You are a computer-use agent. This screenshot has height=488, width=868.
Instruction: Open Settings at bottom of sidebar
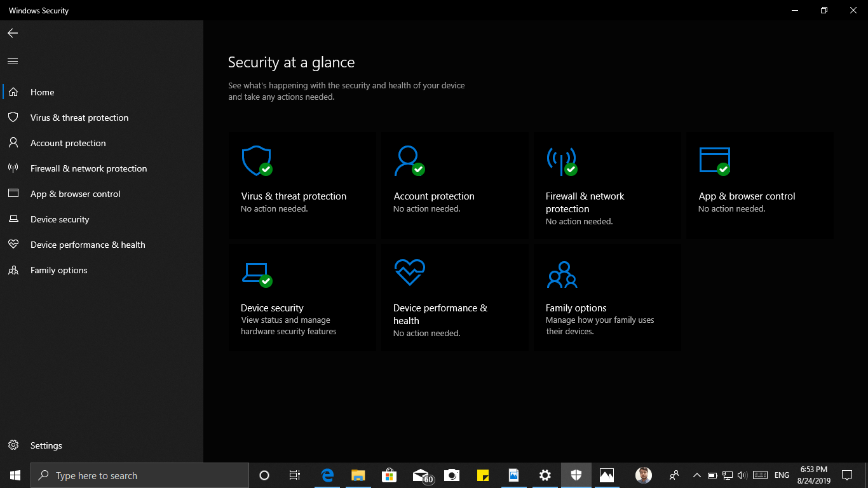click(x=46, y=445)
